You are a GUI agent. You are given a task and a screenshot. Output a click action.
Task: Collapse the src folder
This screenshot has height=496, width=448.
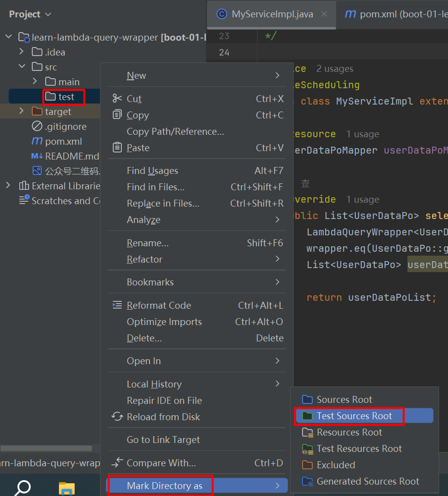pos(21,67)
